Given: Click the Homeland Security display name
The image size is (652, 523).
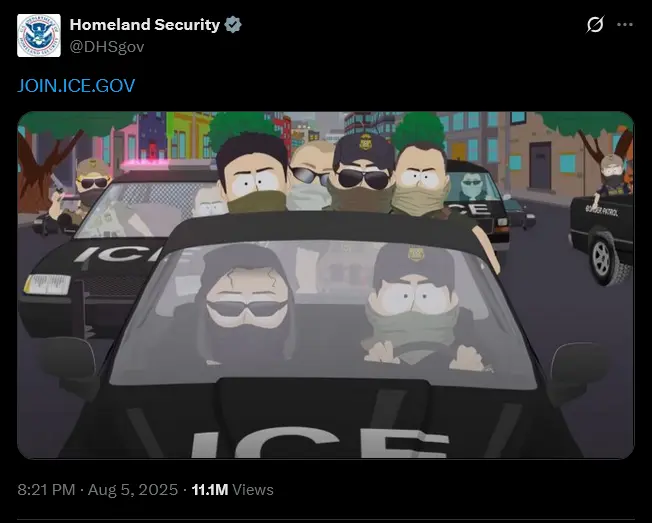Looking at the screenshot, I should pyautogui.click(x=145, y=25).
